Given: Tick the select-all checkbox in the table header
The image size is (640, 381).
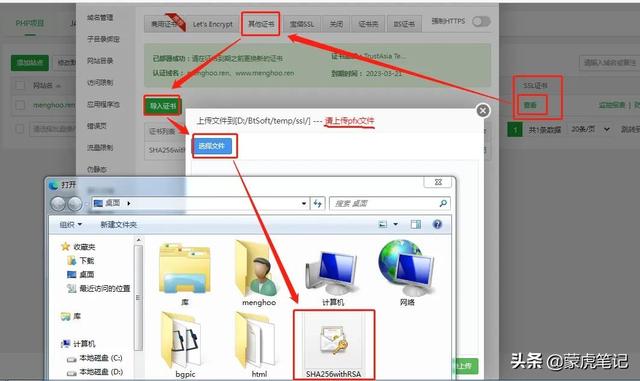Looking at the screenshot, I should (x=20, y=85).
